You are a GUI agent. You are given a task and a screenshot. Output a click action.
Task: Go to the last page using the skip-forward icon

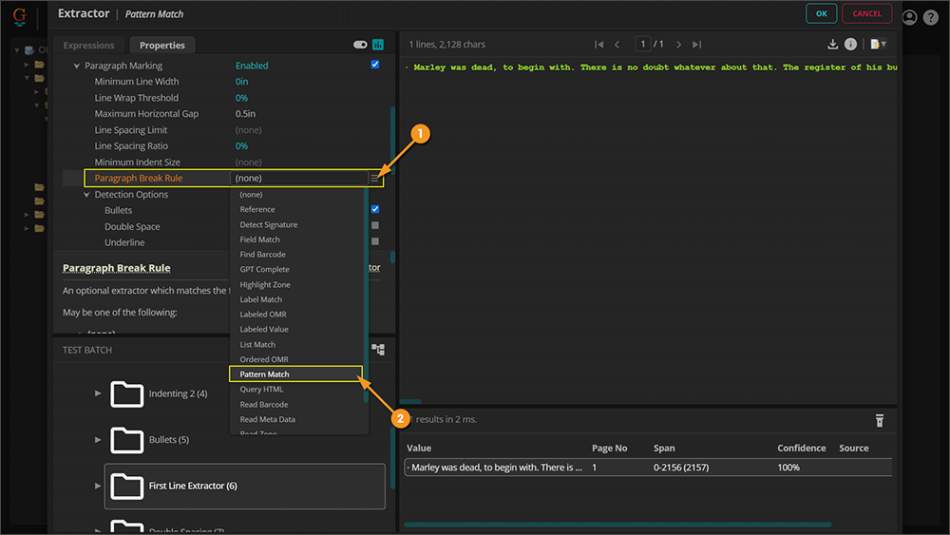[697, 45]
